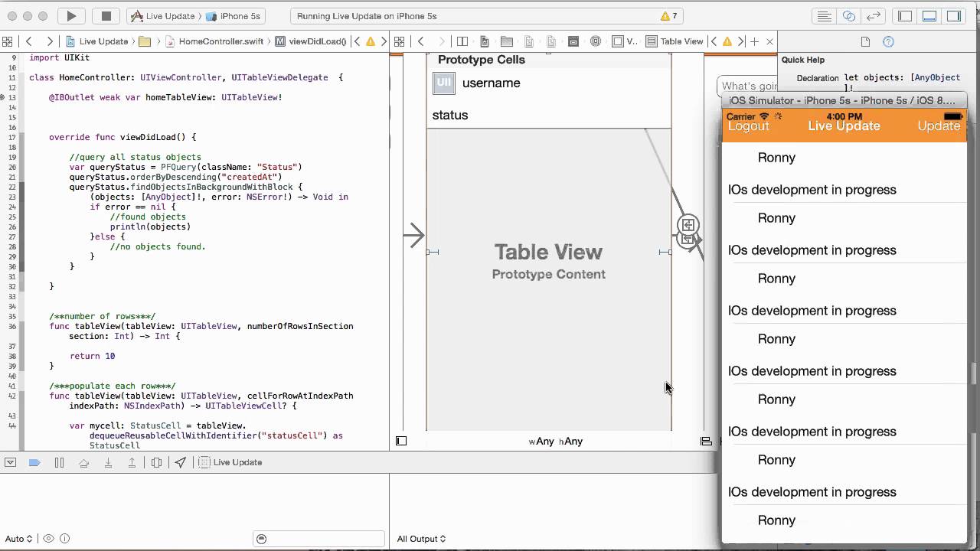Step out of the function
Image resolution: width=980 pixels, height=551 pixels.
click(x=132, y=462)
